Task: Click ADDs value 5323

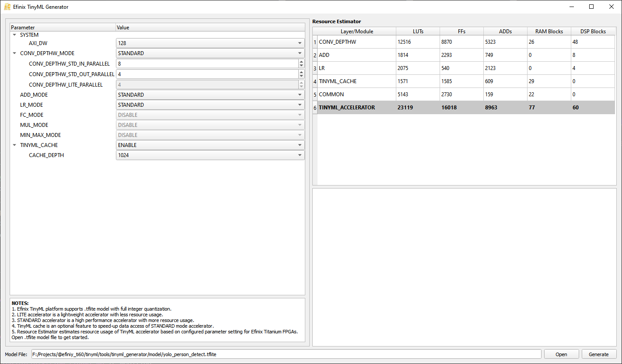Action: click(x=506, y=42)
